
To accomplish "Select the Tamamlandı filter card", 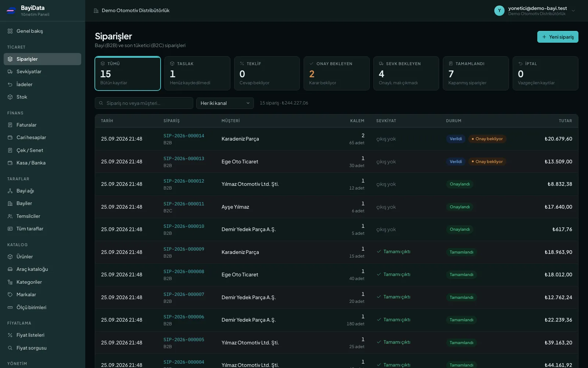I will pos(476,73).
